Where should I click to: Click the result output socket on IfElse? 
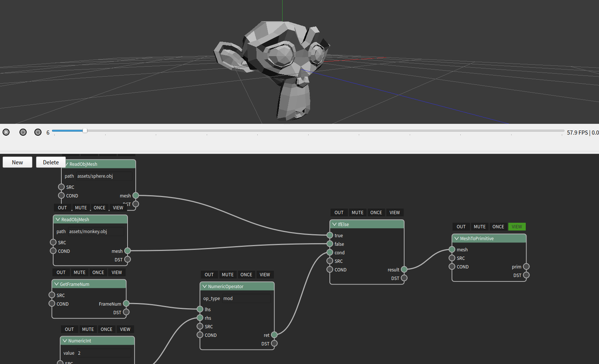coord(404,270)
